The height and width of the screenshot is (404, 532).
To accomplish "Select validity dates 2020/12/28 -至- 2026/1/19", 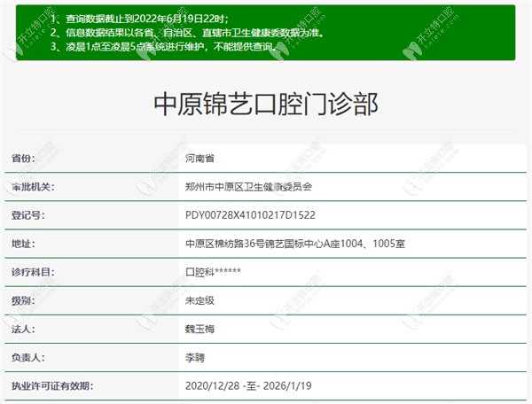I will [248, 386].
